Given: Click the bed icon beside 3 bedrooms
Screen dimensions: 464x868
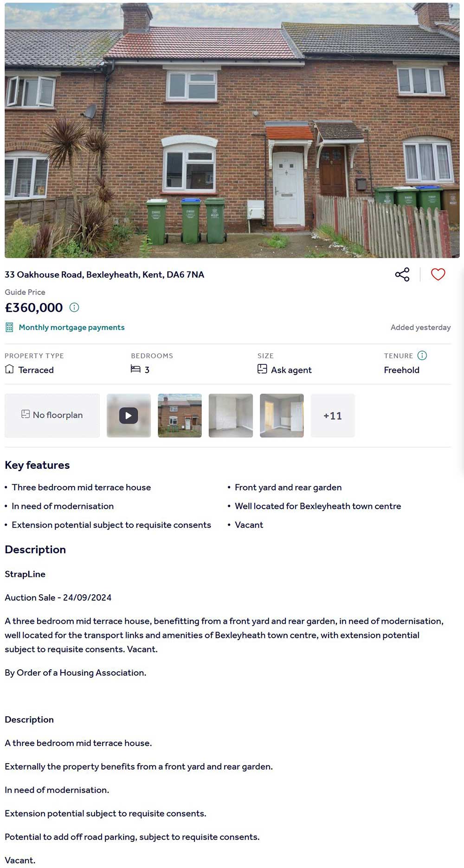Looking at the screenshot, I should point(135,369).
